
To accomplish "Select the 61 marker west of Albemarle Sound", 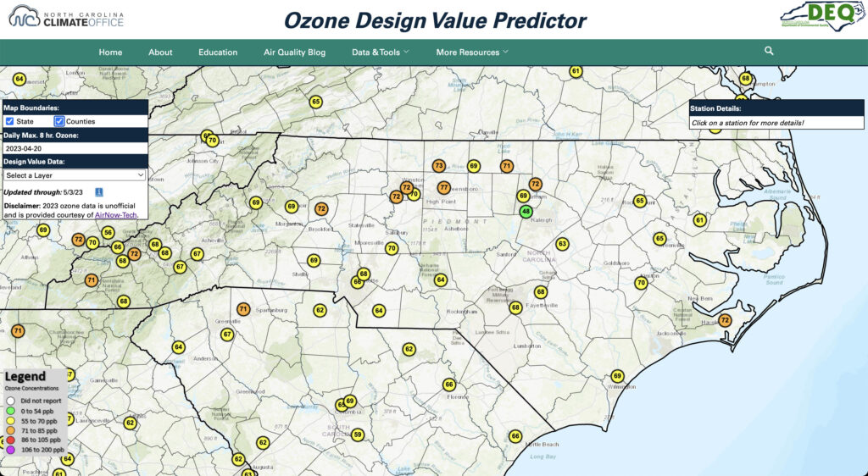I will [699, 220].
